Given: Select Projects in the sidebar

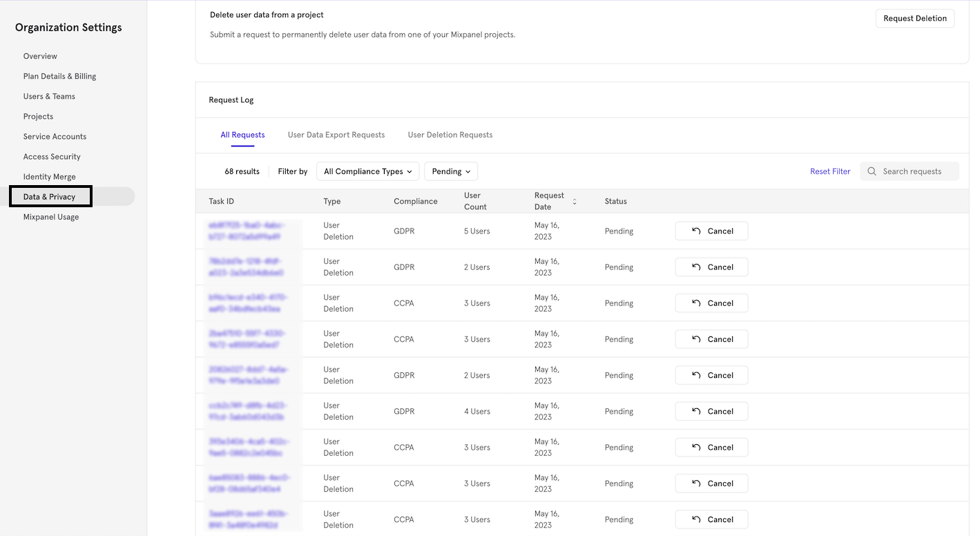Looking at the screenshot, I should (x=38, y=116).
